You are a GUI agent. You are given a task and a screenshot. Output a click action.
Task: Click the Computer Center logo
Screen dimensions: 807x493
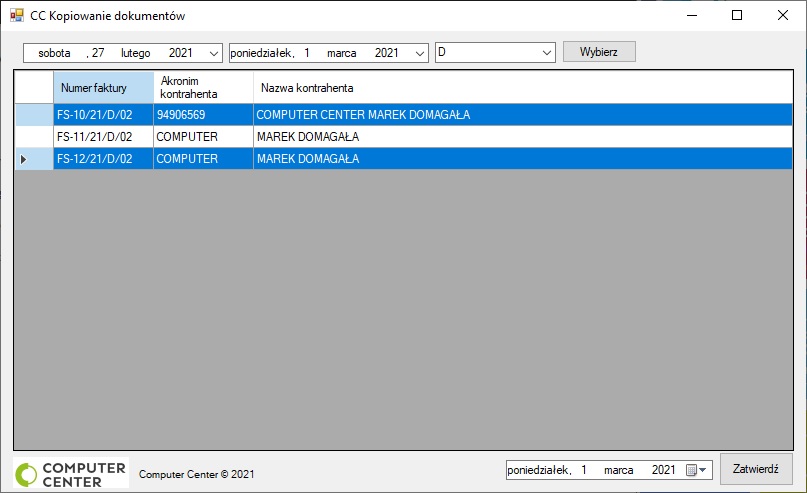point(71,473)
